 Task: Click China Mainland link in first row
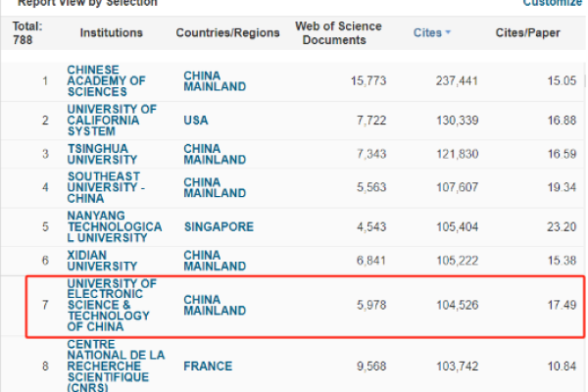[x=215, y=81]
